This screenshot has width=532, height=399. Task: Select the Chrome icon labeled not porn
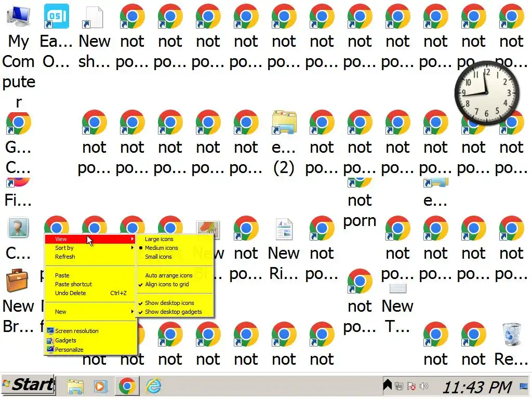[x=360, y=183]
